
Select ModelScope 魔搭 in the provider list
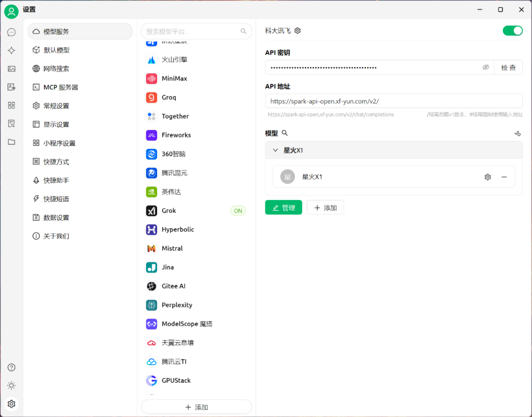(196, 324)
